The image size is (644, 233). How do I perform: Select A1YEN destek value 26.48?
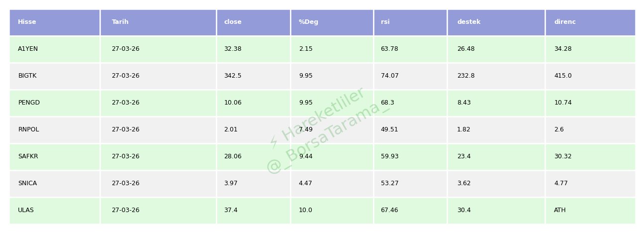pyautogui.click(x=465, y=49)
